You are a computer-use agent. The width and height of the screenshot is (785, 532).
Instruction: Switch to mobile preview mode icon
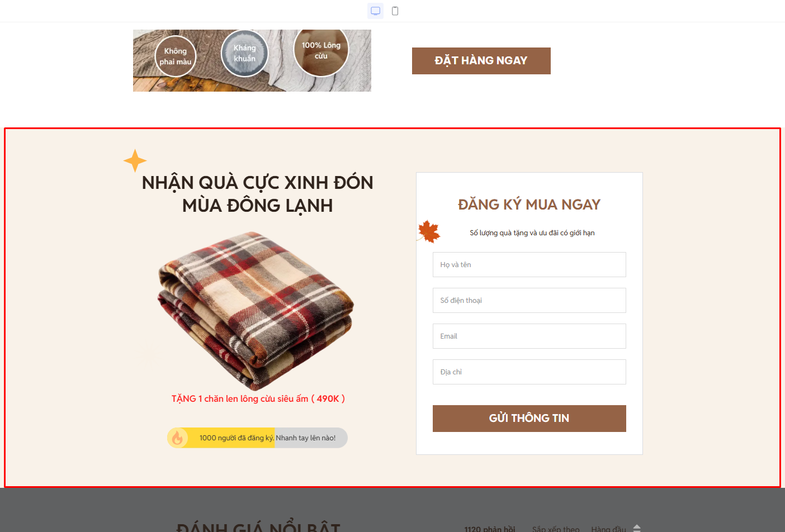395,11
